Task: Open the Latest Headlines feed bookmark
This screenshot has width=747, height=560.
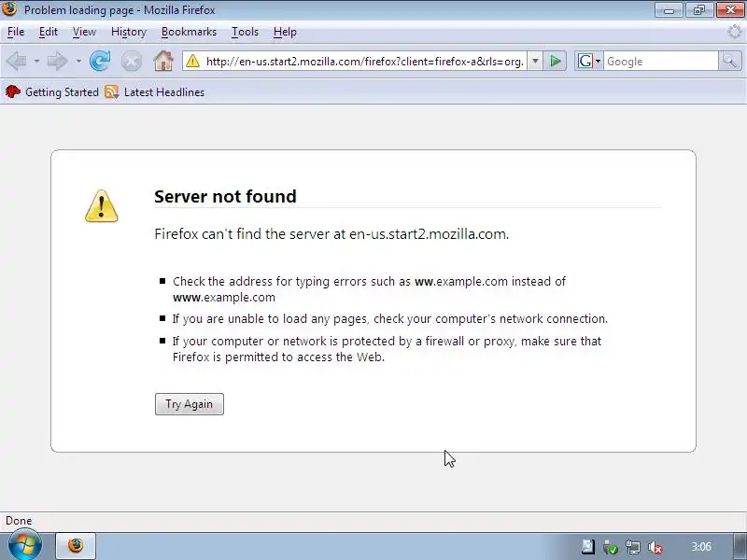Action: (x=155, y=91)
